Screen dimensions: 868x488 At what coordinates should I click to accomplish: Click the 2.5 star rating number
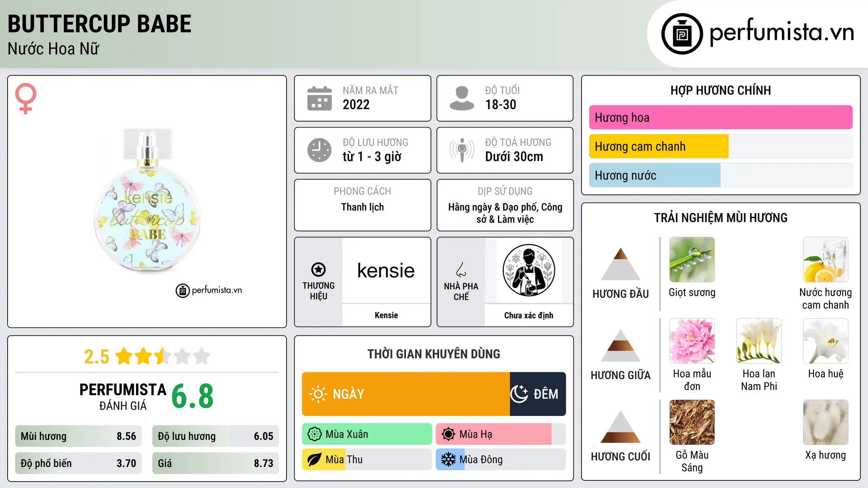point(97,357)
